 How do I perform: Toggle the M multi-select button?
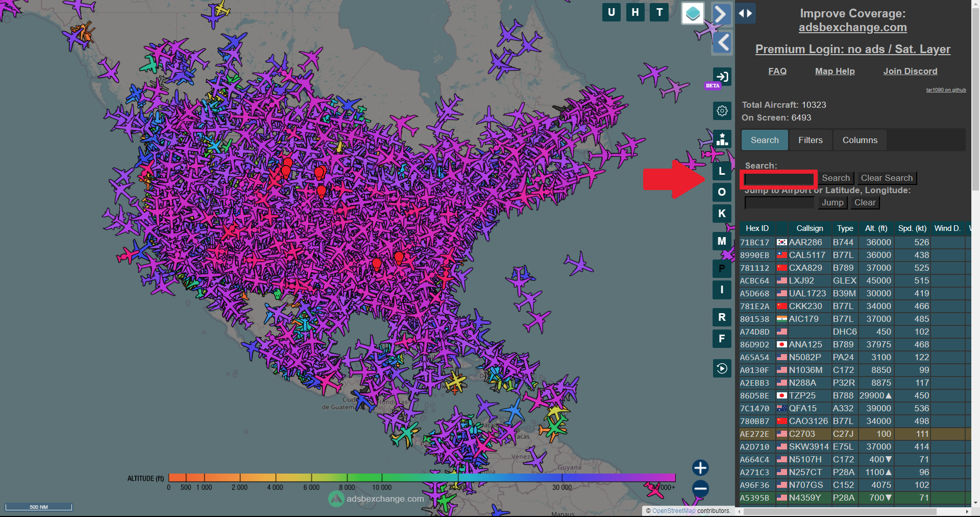[x=722, y=241]
